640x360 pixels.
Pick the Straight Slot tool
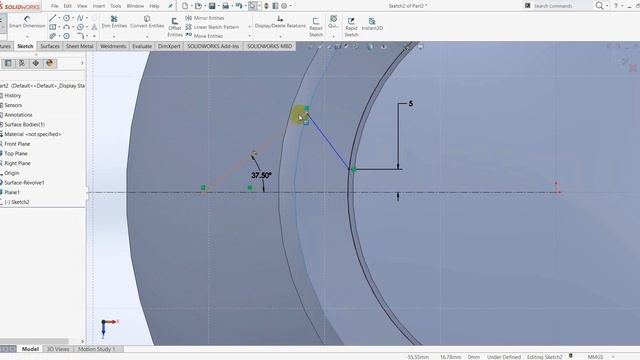pyautogui.click(x=53, y=36)
